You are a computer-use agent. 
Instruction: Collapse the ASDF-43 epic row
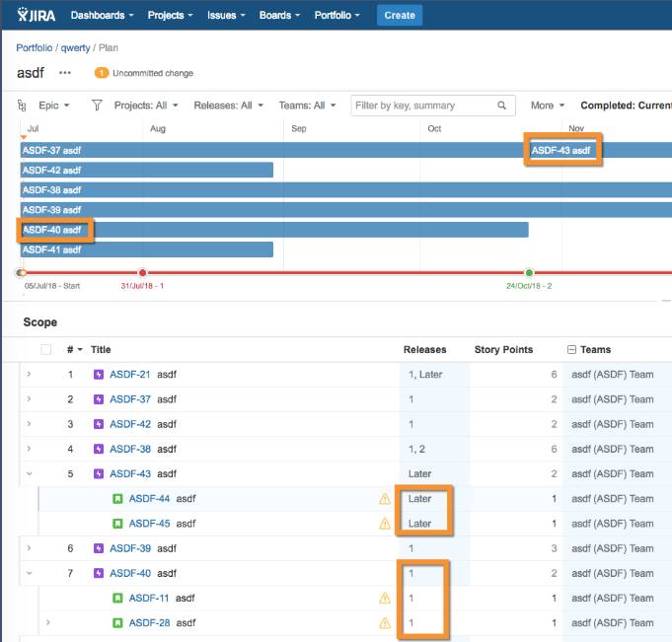[30, 473]
